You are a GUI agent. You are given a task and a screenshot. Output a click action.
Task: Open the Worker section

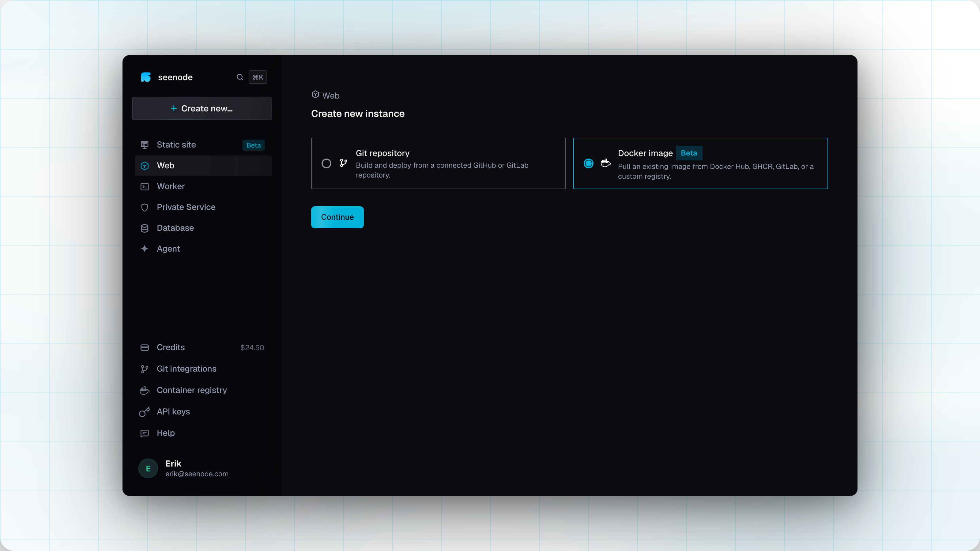point(203,186)
